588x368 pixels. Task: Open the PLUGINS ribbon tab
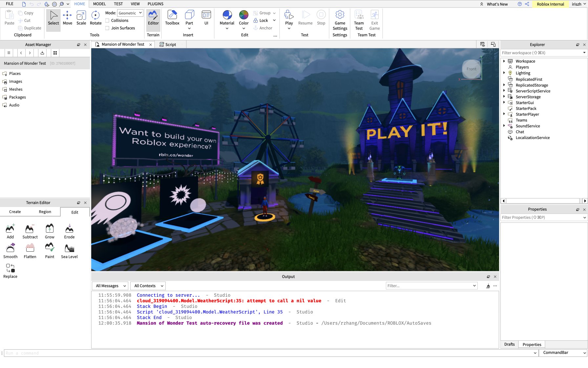pyautogui.click(x=156, y=4)
